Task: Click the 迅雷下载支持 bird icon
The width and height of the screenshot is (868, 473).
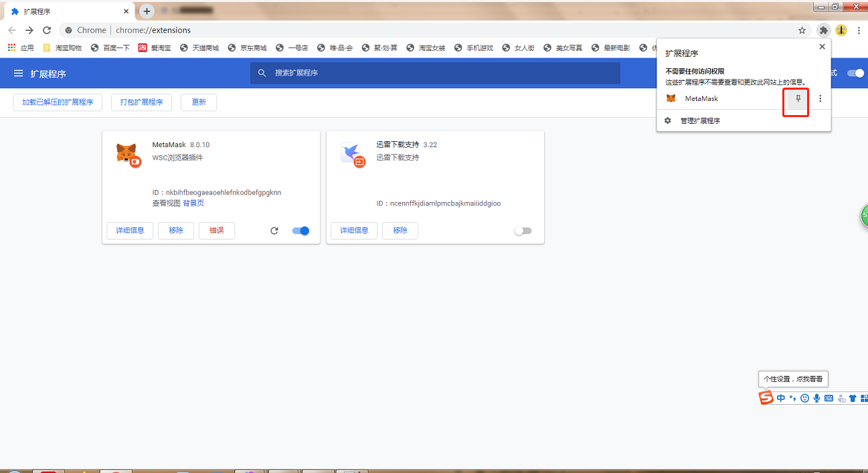Action: (351, 154)
